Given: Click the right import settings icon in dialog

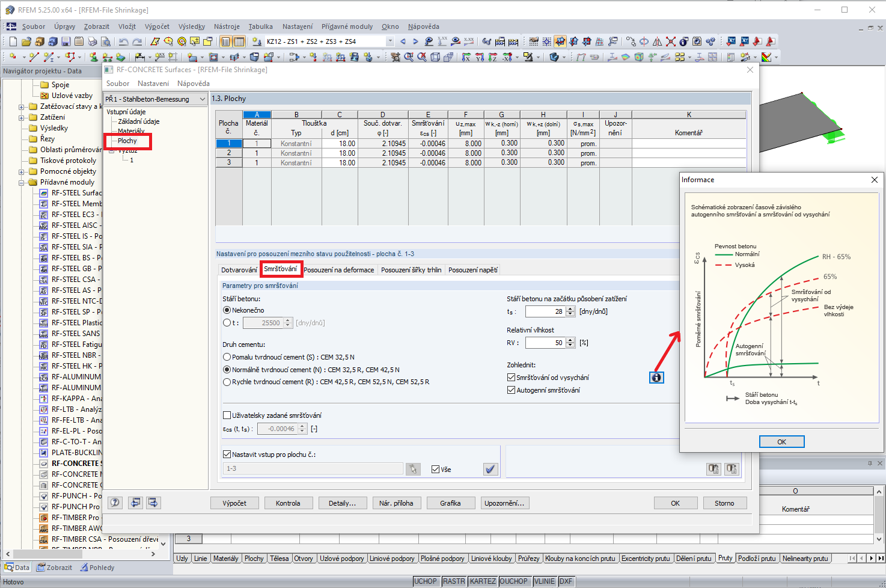Looking at the screenshot, I should [x=732, y=469].
